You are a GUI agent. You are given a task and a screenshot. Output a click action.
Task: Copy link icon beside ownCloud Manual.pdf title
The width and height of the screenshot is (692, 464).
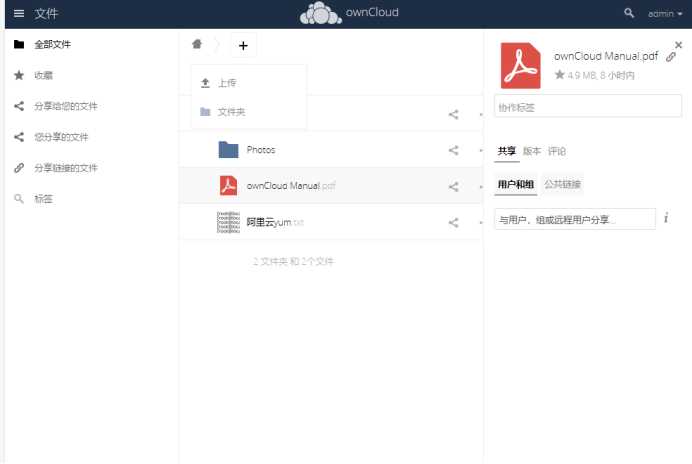(671, 57)
